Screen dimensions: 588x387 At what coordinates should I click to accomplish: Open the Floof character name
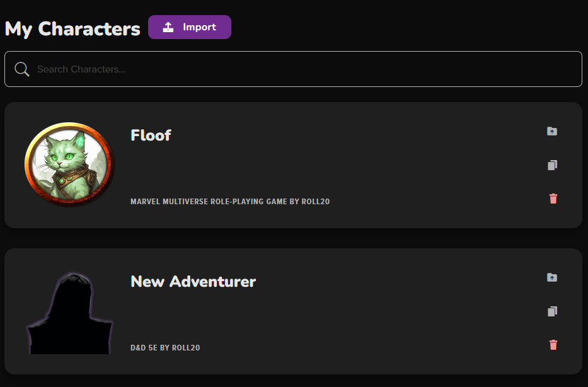(151, 136)
